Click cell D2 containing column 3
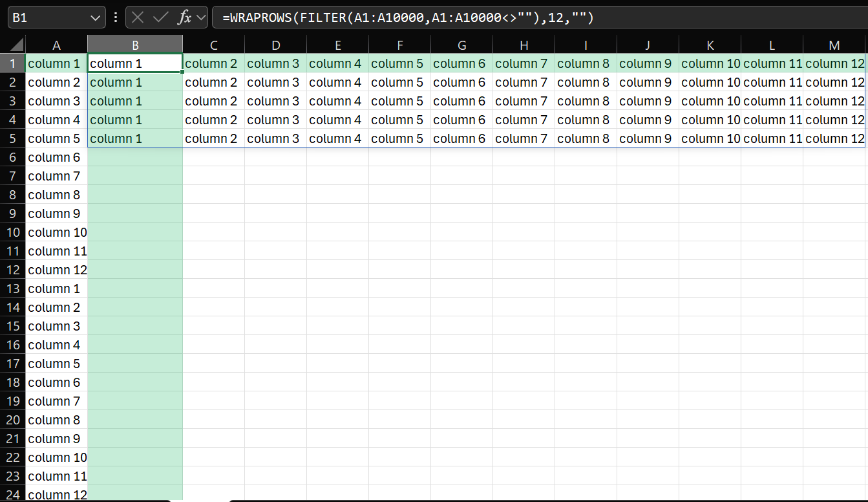The height and width of the screenshot is (502, 868). (276, 82)
